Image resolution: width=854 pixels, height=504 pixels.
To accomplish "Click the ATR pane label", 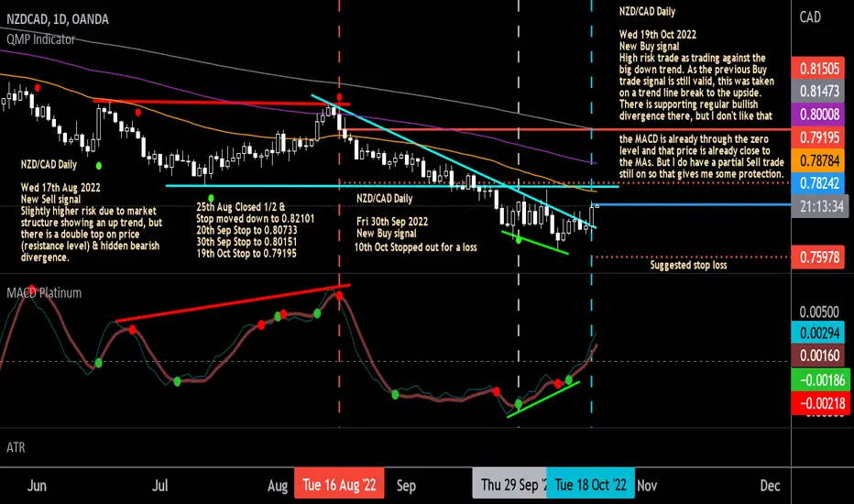I will click(x=16, y=447).
